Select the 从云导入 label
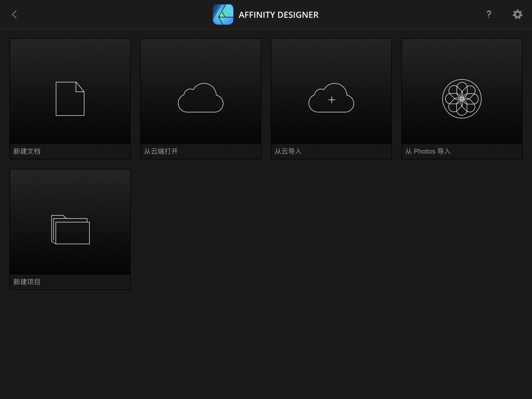The image size is (532, 399). [288, 151]
